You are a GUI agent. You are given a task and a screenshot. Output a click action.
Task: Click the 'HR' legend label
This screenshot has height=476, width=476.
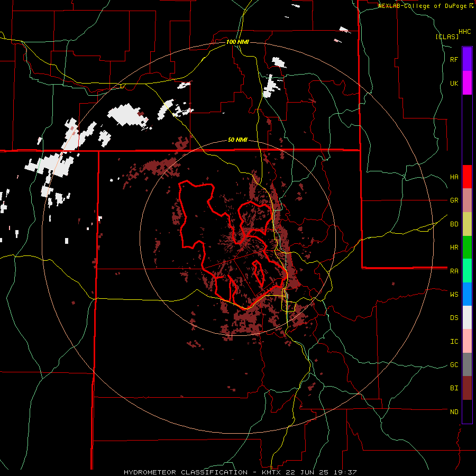(x=454, y=248)
